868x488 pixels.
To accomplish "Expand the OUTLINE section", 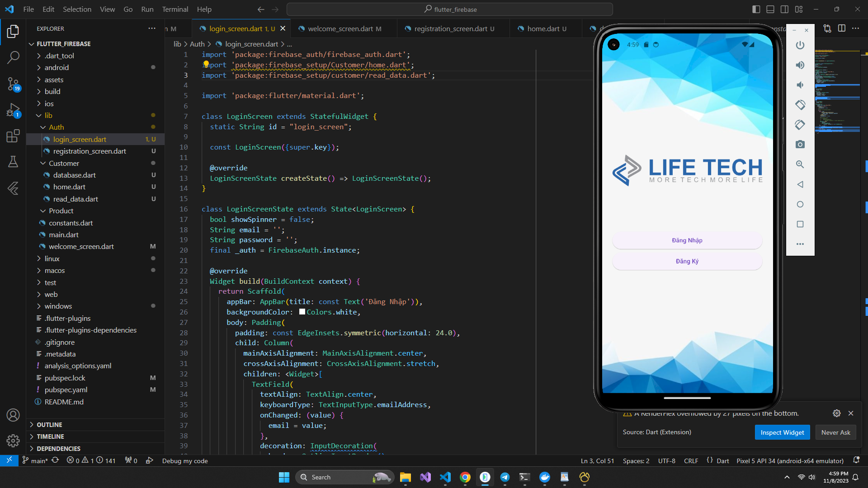I will click(x=49, y=425).
